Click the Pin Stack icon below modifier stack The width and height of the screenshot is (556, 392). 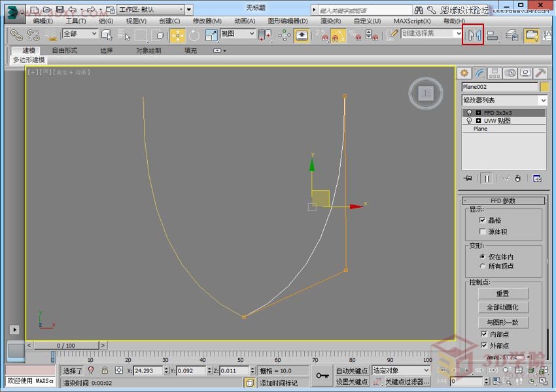click(468, 178)
